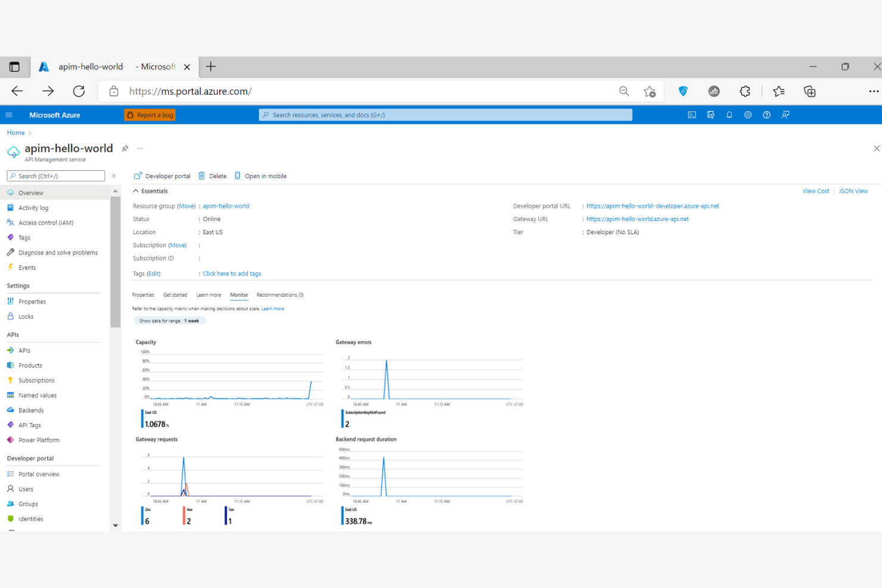Pin apim-hello-world to dashboard

click(x=125, y=148)
